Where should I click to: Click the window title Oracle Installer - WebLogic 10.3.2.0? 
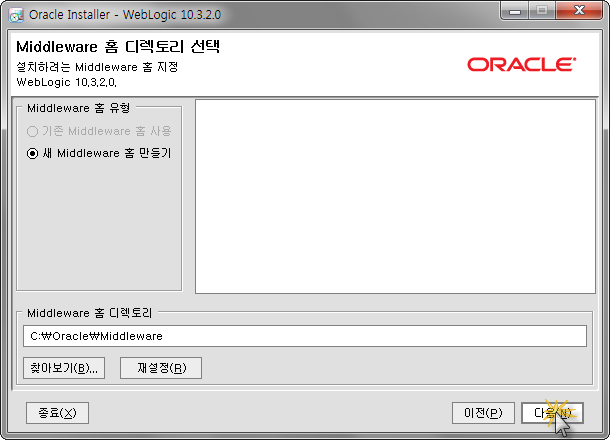pyautogui.click(x=125, y=15)
